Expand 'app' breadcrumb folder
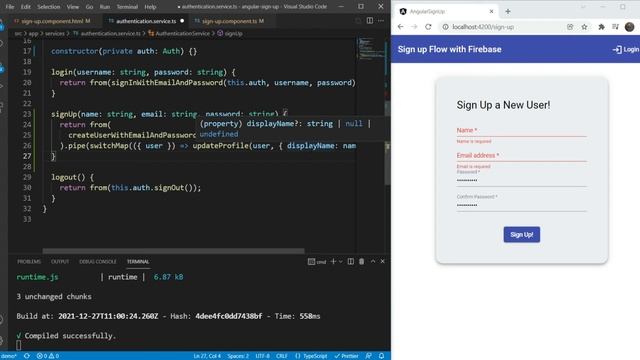640x360 pixels. [x=33, y=33]
